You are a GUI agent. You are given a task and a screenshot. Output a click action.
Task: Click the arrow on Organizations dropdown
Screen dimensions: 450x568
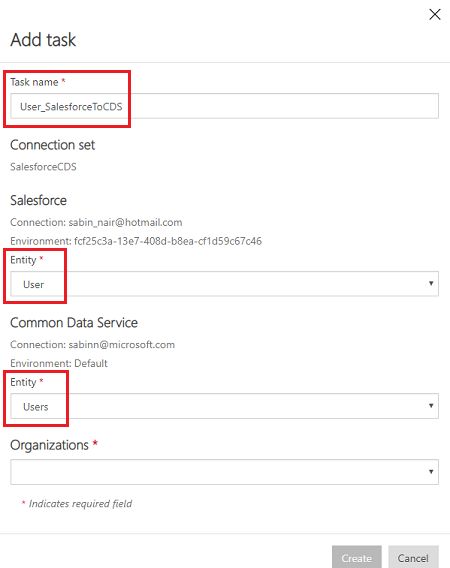[431, 472]
